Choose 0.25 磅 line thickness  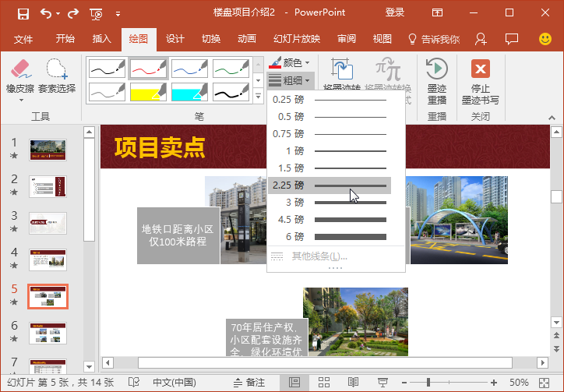[x=330, y=100]
